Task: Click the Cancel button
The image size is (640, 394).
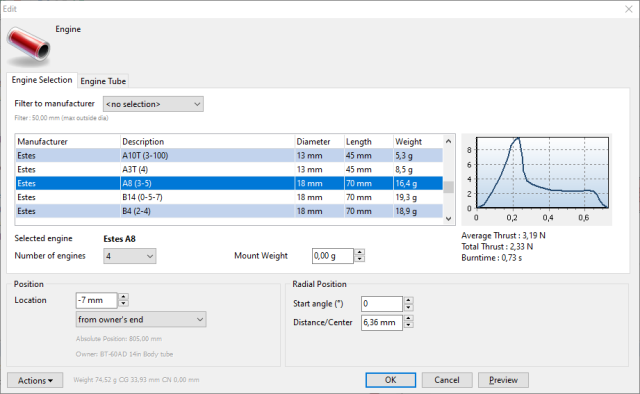Action: [447, 380]
